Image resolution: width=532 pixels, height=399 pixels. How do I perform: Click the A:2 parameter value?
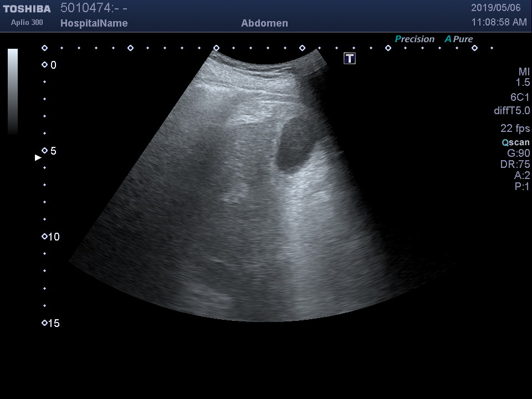[522, 176]
